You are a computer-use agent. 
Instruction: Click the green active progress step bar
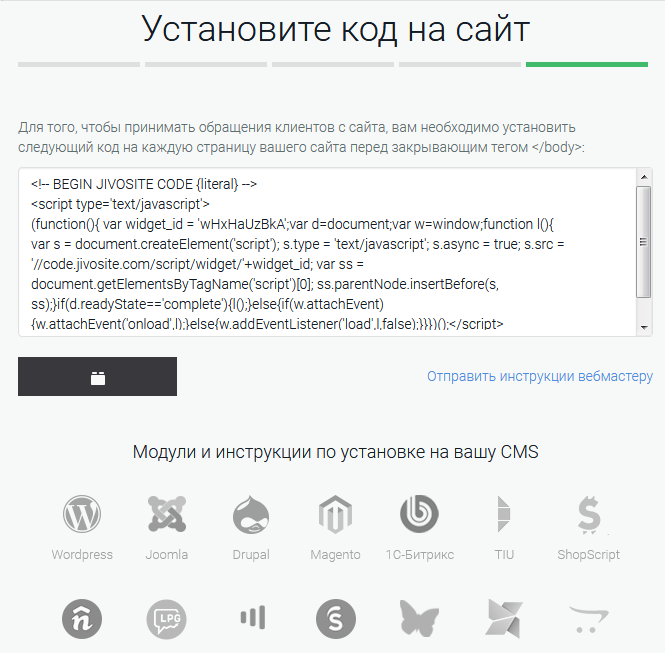coord(587,64)
